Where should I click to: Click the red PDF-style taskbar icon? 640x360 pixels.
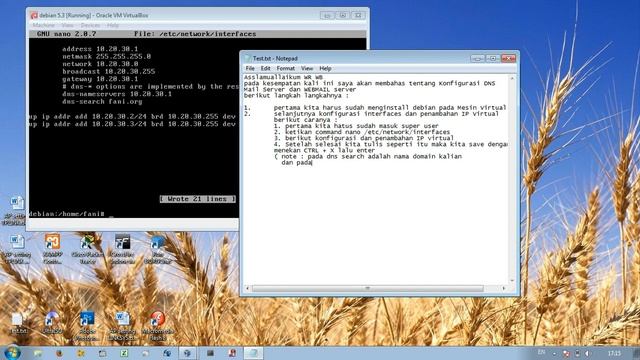(x=232, y=353)
